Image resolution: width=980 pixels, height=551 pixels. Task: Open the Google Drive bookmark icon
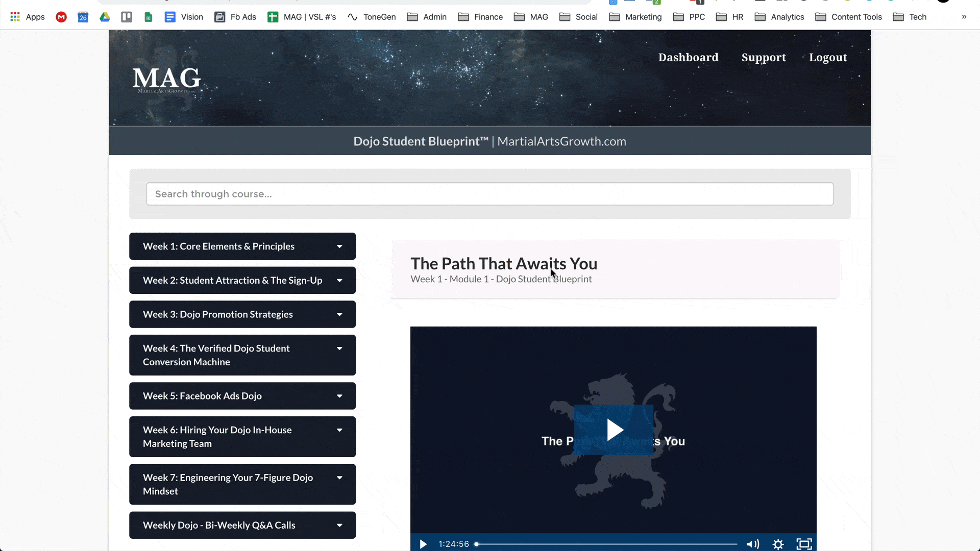tap(105, 17)
